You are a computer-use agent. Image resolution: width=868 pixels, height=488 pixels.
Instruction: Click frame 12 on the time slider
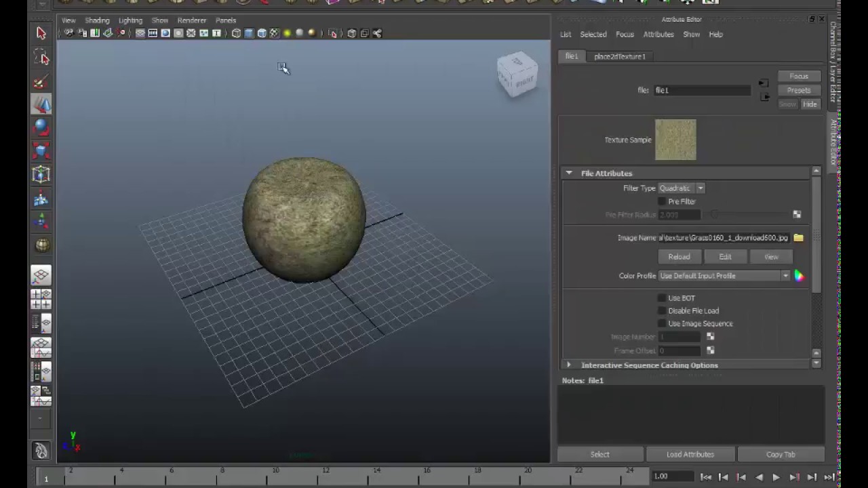coord(326,476)
